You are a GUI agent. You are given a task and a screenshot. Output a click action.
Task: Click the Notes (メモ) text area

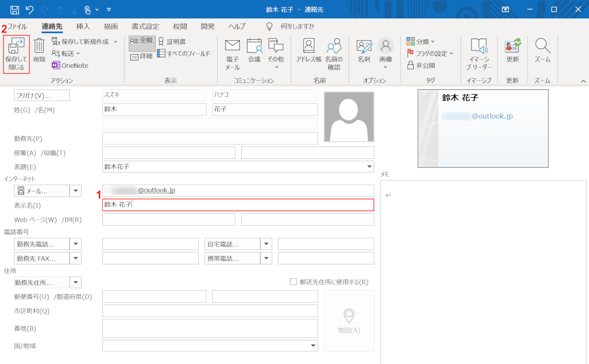point(483,272)
